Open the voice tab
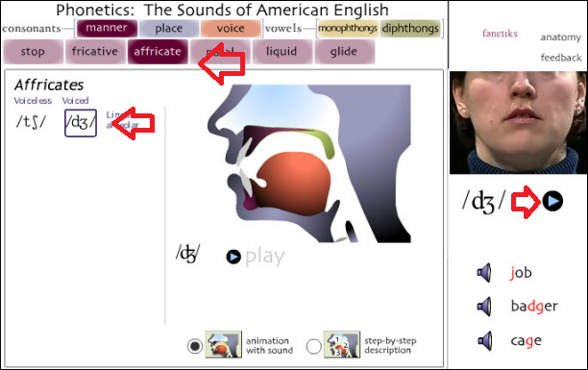 pyautogui.click(x=231, y=29)
